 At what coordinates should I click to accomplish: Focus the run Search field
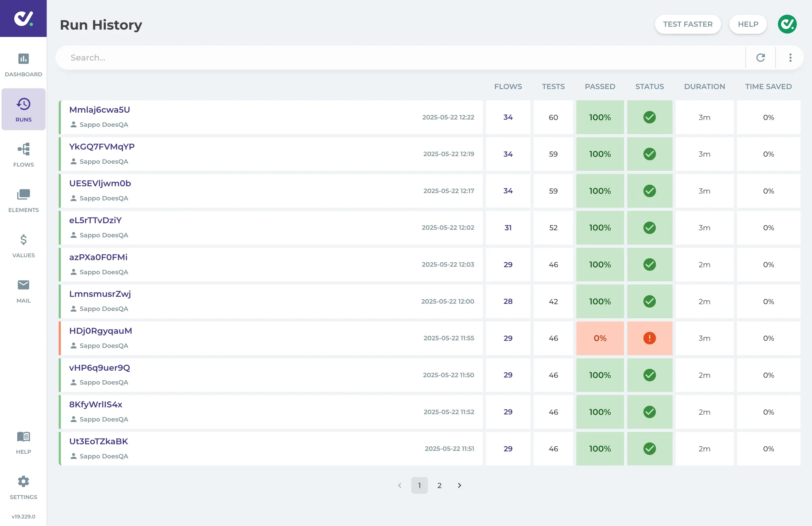(401, 58)
